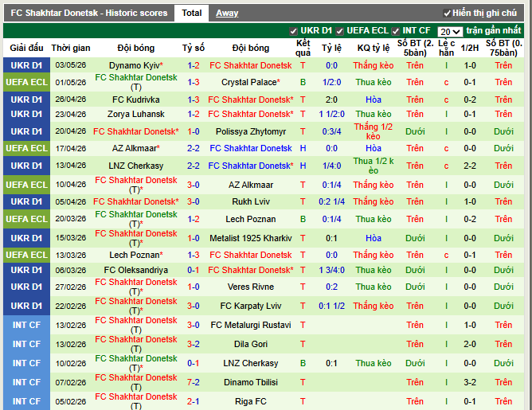Uncheck the UEFA ECL league filter
The image size is (532, 410).
coord(339,31)
